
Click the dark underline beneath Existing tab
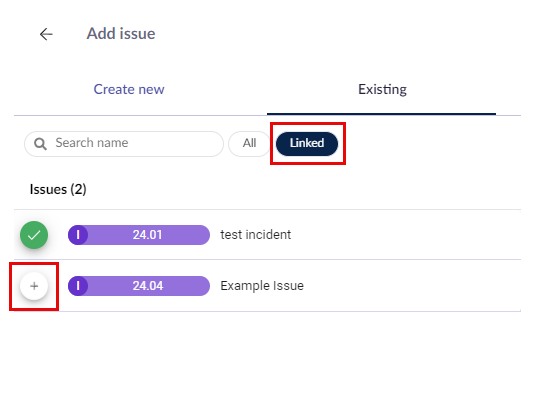click(381, 114)
